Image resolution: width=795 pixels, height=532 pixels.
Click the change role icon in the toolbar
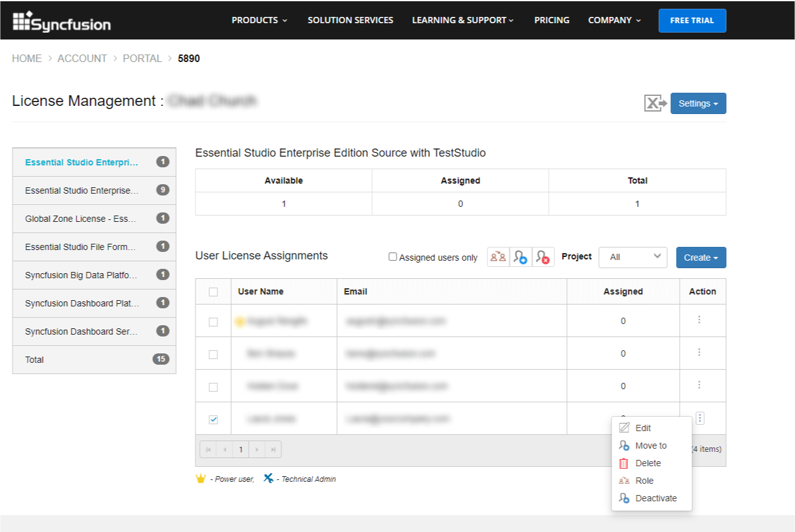pos(499,258)
